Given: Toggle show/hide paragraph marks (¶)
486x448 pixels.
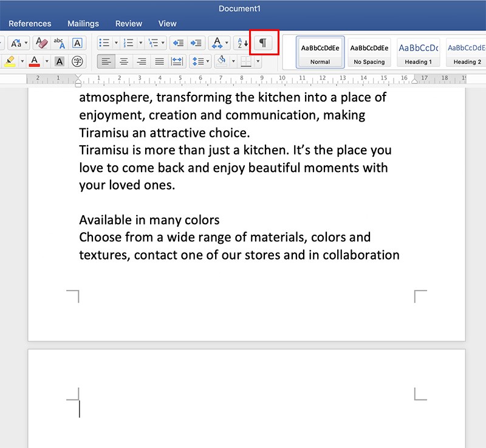Looking at the screenshot, I should pyautogui.click(x=263, y=43).
